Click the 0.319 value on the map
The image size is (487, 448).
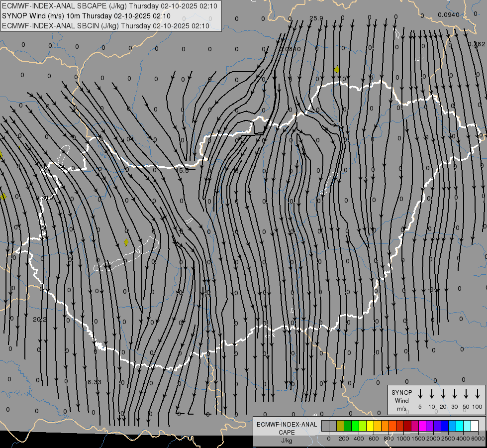(x=44, y=198)
